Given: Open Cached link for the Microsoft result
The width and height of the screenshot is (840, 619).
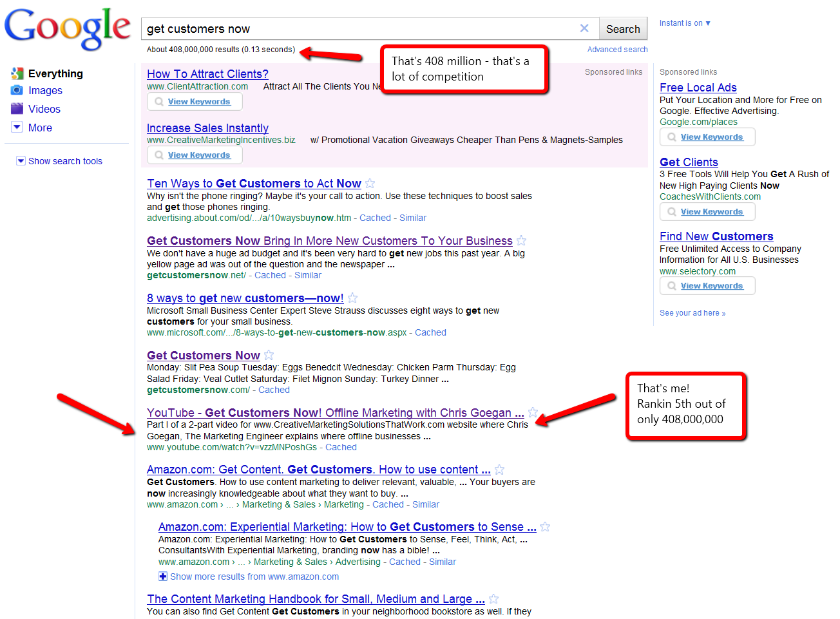Looking at the screenshot, I should coord(430,333).
